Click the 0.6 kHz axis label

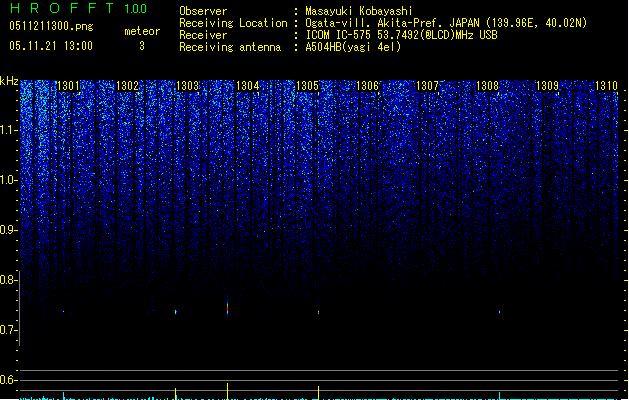8,380
